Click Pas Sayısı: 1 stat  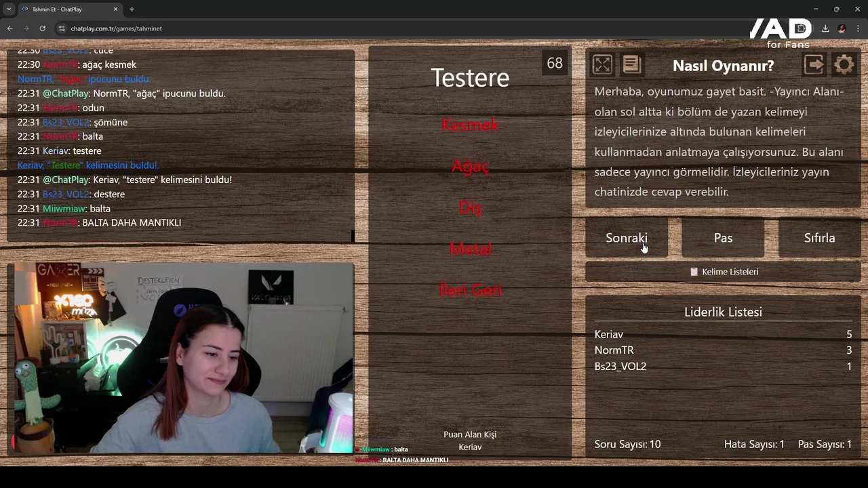click(x=825, y=444)
